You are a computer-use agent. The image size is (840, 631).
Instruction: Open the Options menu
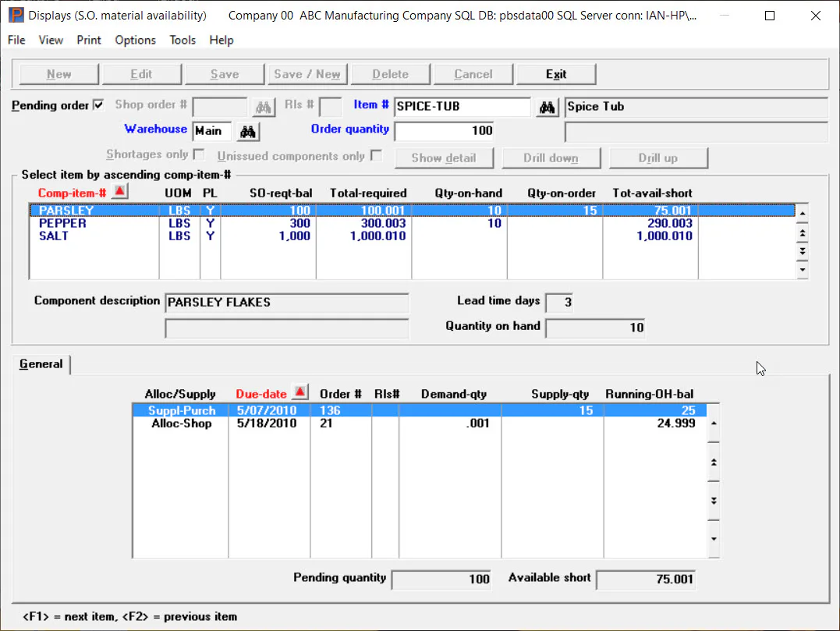[135, 41]
